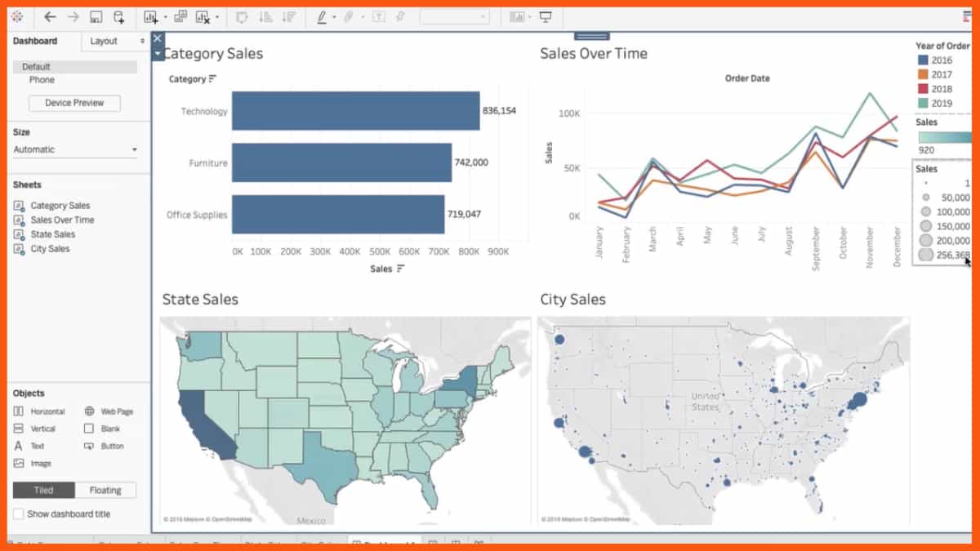Switch sizing mode to Floating
The width and height of the screenshot is (980, 551).
(105, 490)
